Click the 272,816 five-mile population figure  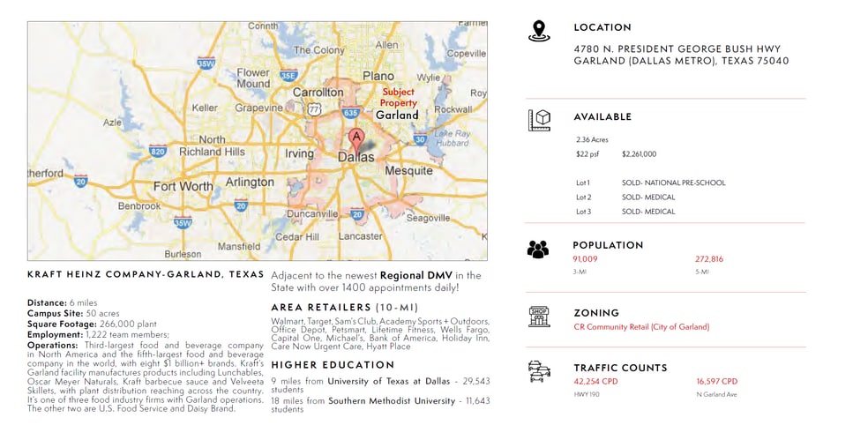pos(709,259)
